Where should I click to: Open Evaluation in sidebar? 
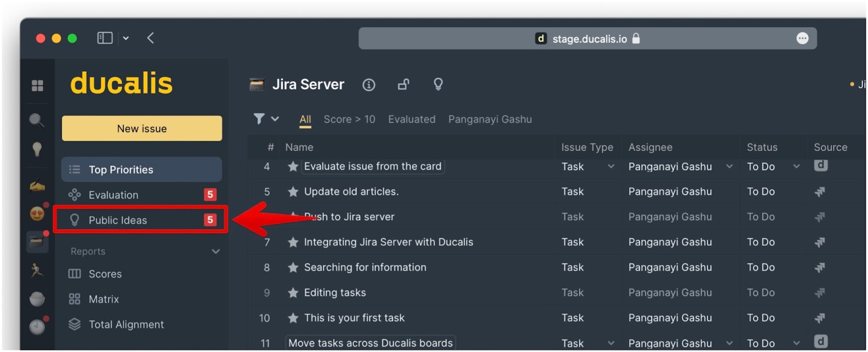tap(142, 194)
